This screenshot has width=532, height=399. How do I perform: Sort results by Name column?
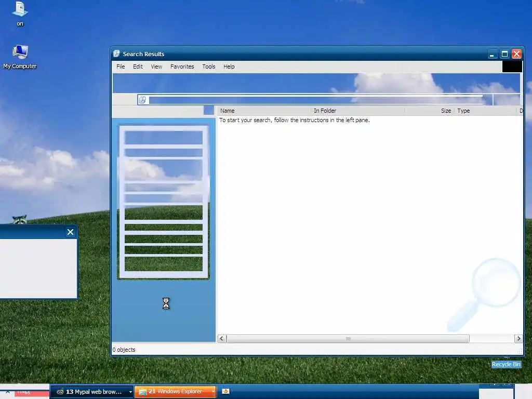[264, 111]
